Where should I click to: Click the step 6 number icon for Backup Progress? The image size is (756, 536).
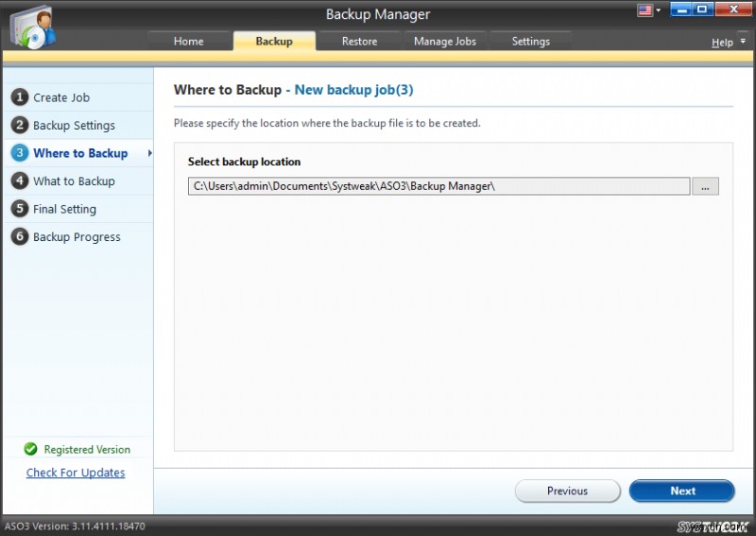click(x=20, y=236)
